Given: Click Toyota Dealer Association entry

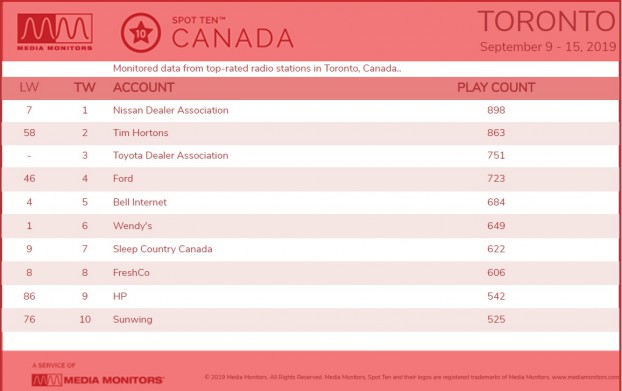Looking at the screenshot, I should 171,155.
